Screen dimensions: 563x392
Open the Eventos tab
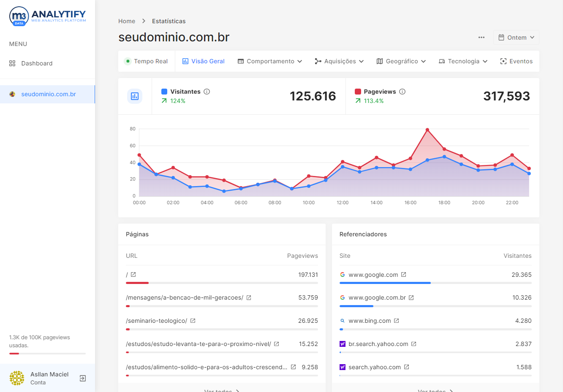516,61
